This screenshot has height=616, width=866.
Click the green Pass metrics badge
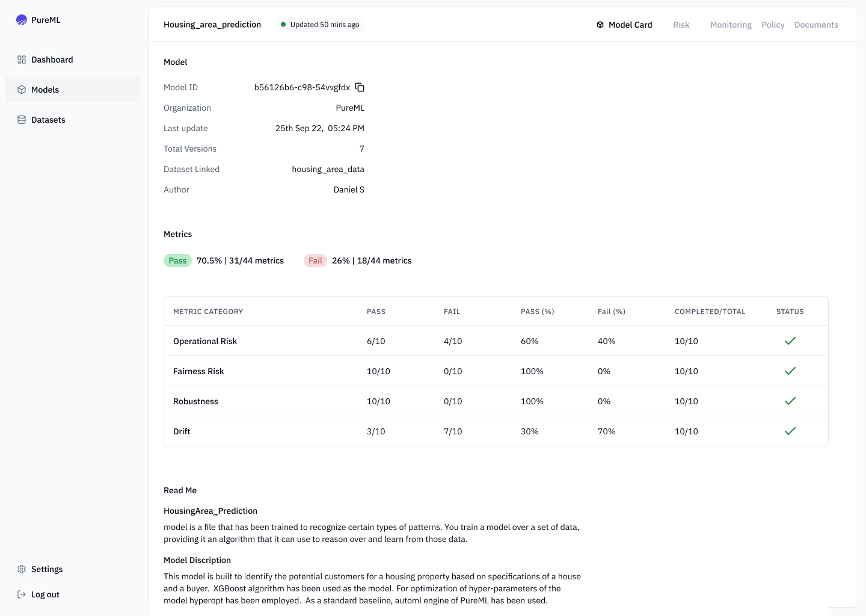177,260
